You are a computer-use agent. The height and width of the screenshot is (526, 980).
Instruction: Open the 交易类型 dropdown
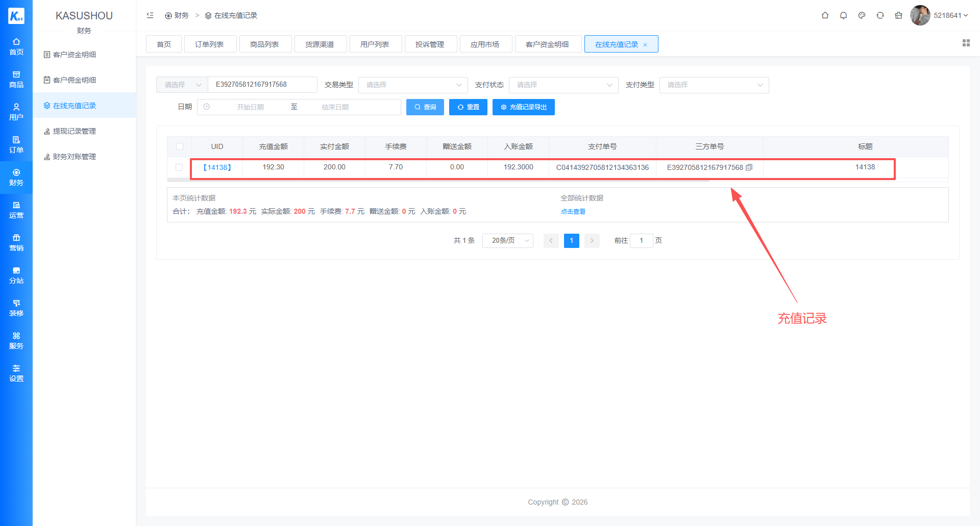coord(412,85)
